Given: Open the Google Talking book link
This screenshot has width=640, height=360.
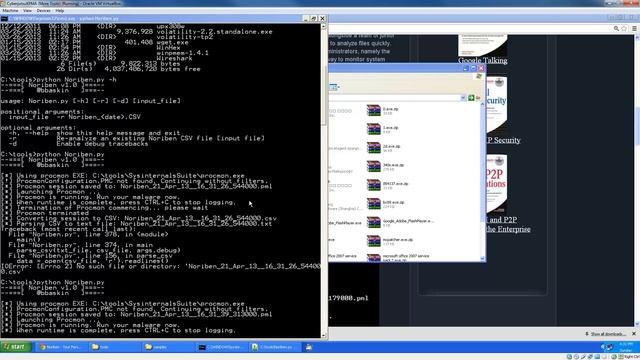Looking at the screenshot, I should pyautogui.click(x=482, y=60).
